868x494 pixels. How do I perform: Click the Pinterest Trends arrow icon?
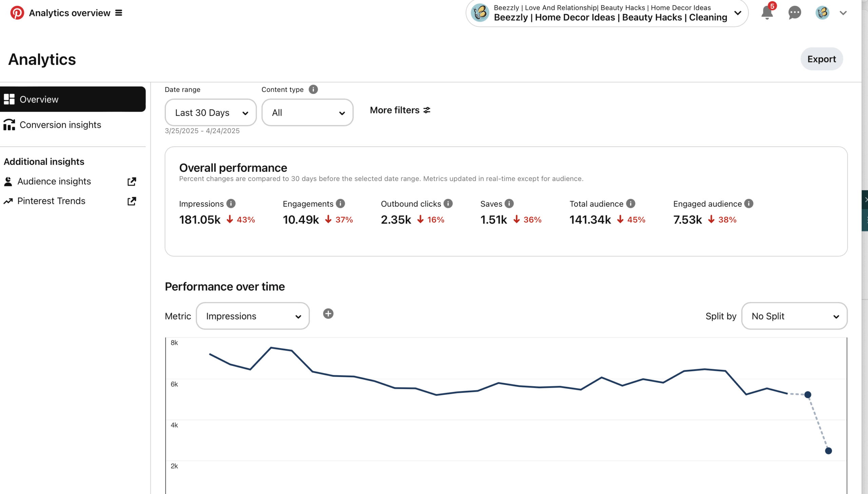tap(8, 201)
